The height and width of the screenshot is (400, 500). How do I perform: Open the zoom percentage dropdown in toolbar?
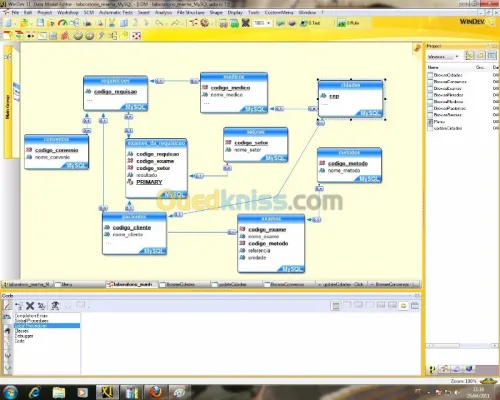268,23
